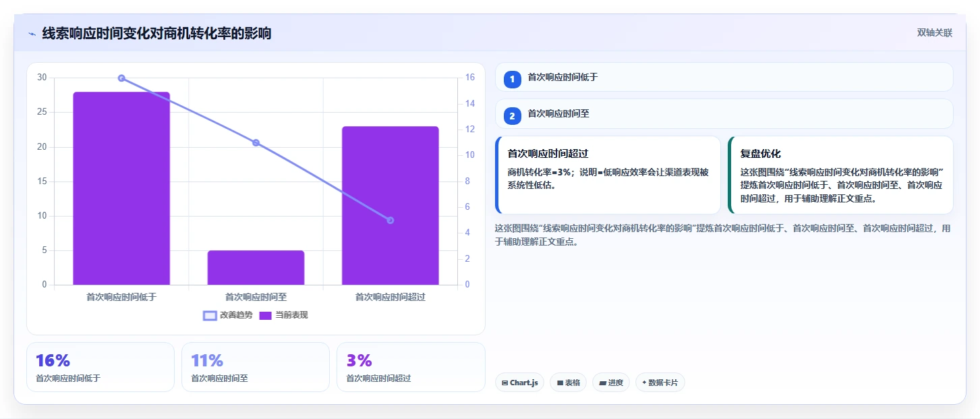
Task: Click the chart title 线索响应时间变化对商机转化率的影响
Action: [x=156, y=33]
